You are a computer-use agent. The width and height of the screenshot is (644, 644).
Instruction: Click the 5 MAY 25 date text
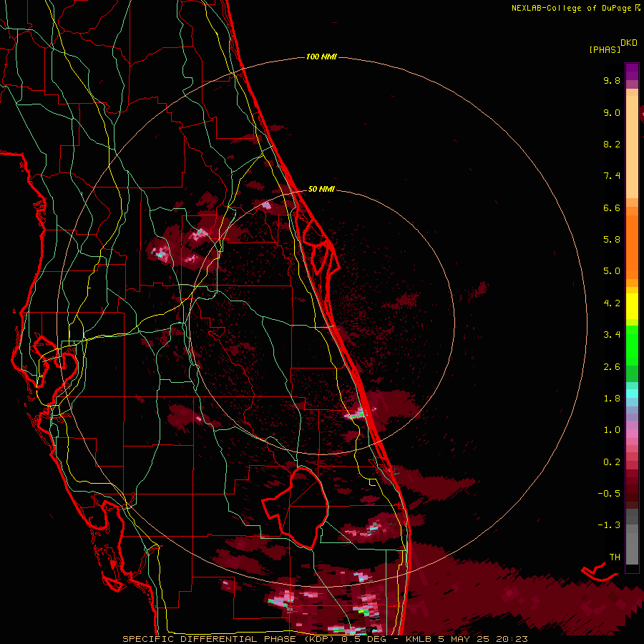tap(463, 639)
